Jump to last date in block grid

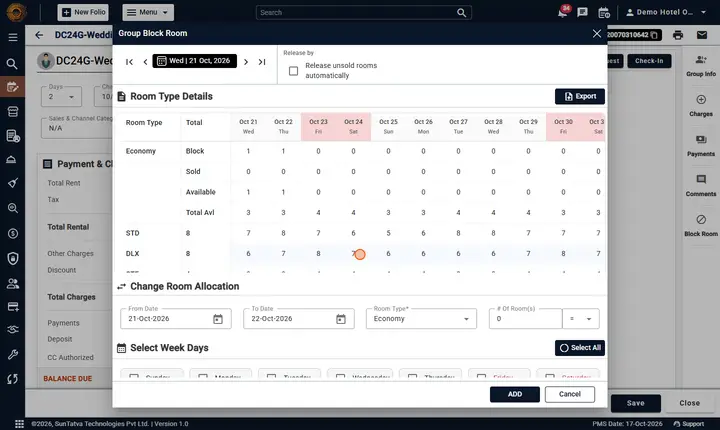[262, 62]
